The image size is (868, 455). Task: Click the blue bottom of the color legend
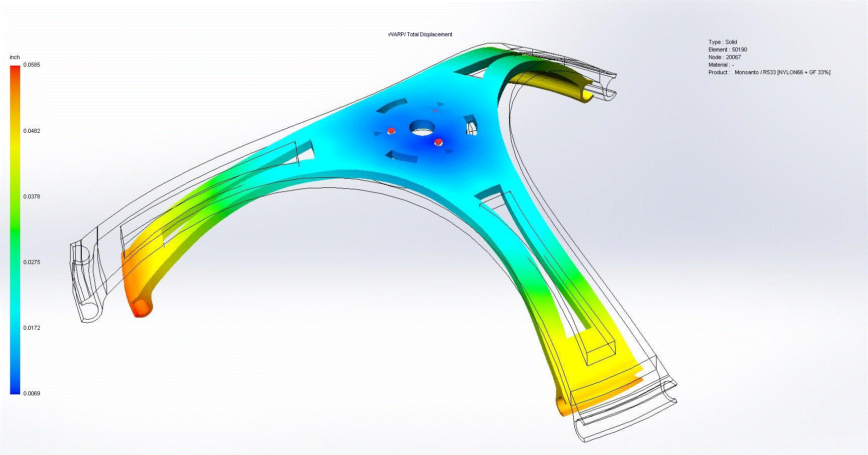coord(15,388)
